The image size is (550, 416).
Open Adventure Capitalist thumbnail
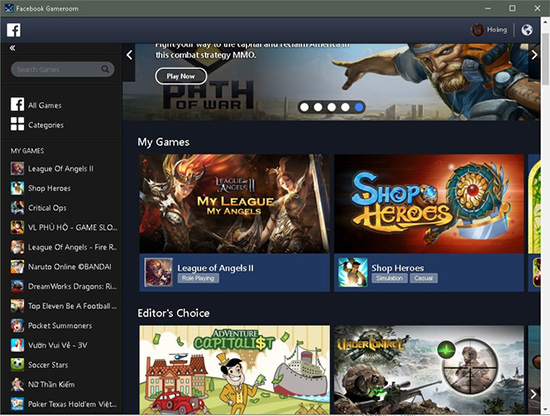[234, 370]
